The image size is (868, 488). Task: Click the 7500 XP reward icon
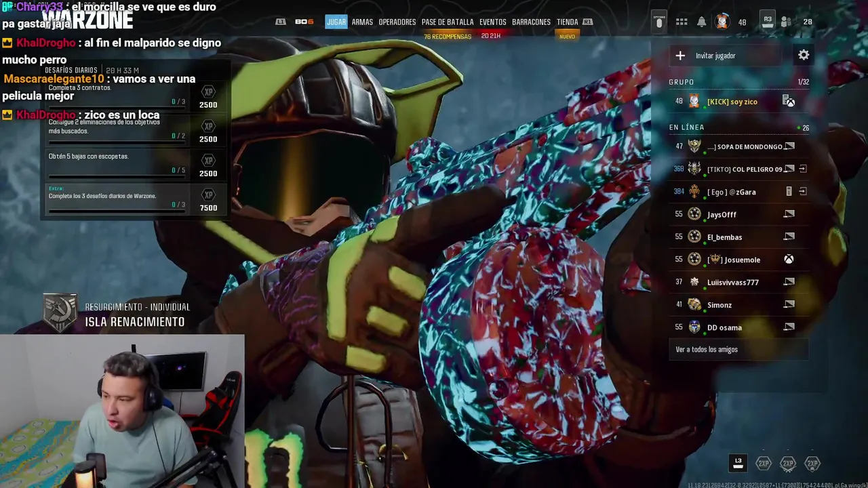click(209, 195)
